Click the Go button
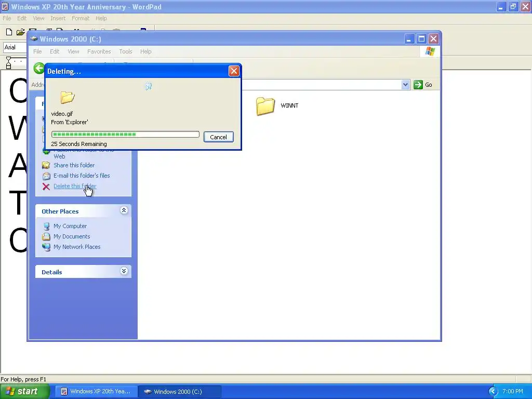 tap(423, 85)
